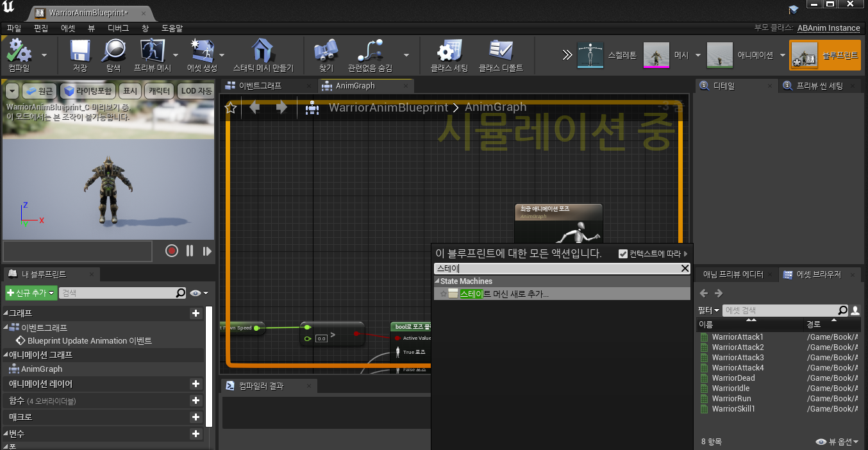Viewport: 868px width, 450px height.
Task: Toggle the 컨텍스트에 따라 checkbox
Action: (x=623, y=254)
